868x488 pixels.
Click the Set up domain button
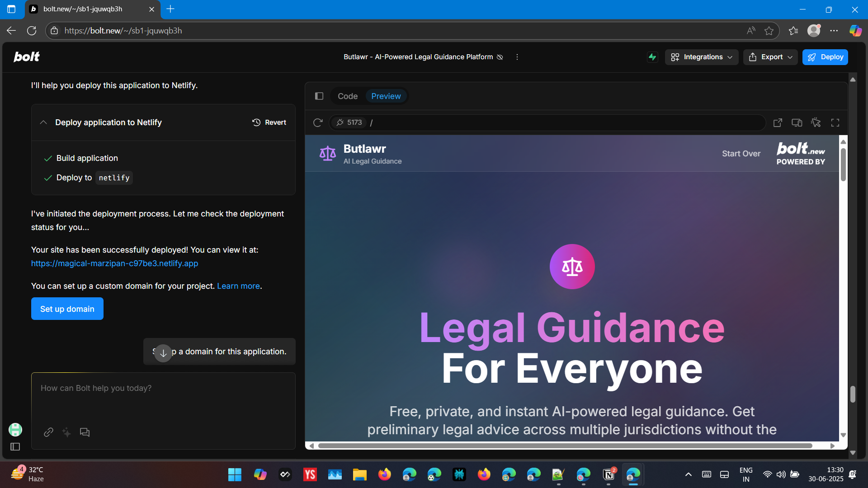[67, 309]
